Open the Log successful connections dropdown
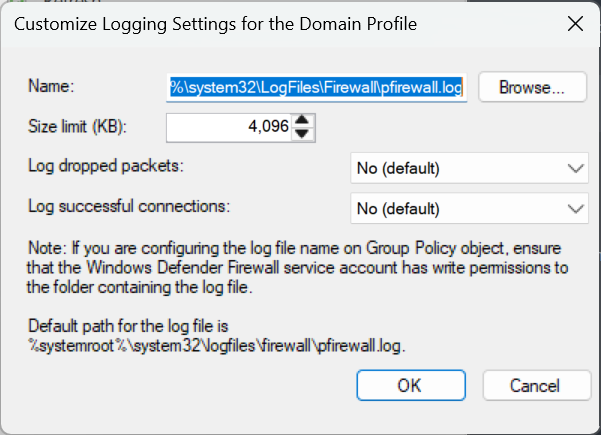 point(469,208)
